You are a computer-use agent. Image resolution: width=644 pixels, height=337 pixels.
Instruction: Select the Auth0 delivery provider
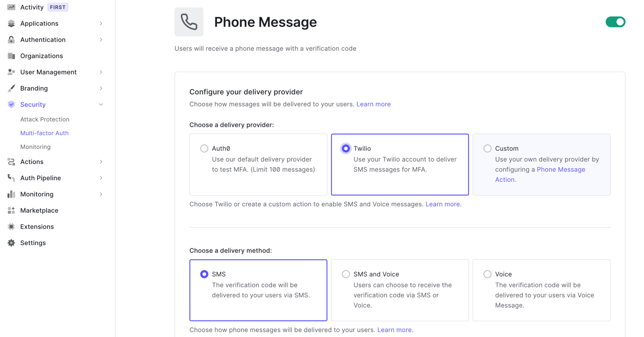tap(204, 148)
